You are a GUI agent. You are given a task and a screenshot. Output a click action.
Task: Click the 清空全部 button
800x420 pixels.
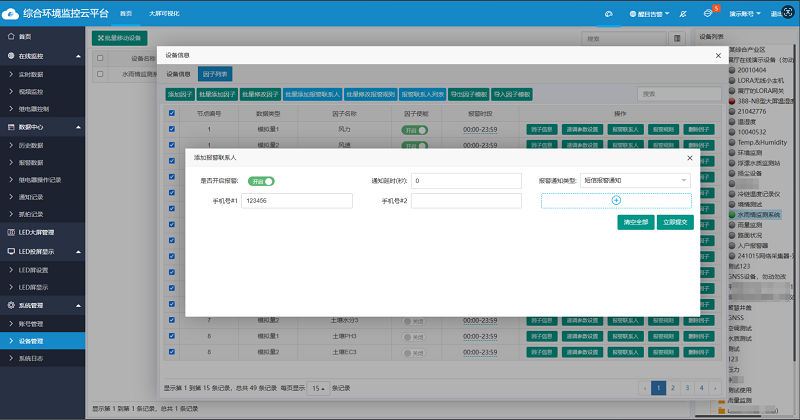[x=635, y=222]
